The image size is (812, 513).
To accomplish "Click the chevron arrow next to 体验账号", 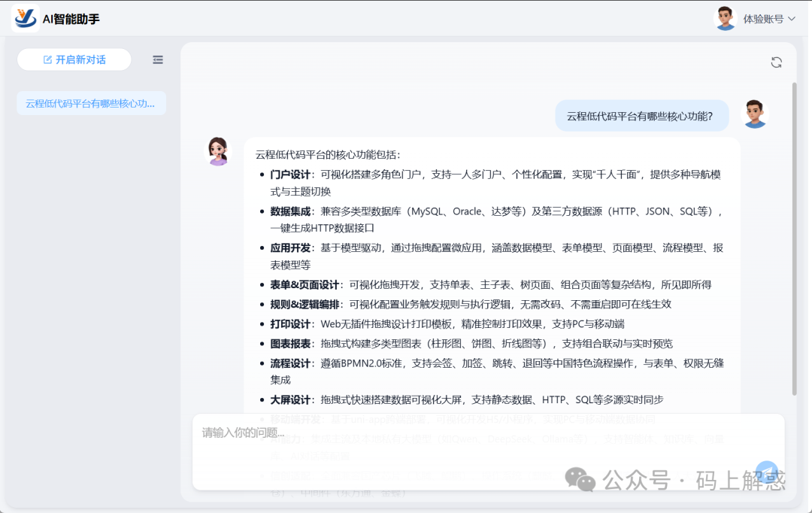I will tap(791, 17).
